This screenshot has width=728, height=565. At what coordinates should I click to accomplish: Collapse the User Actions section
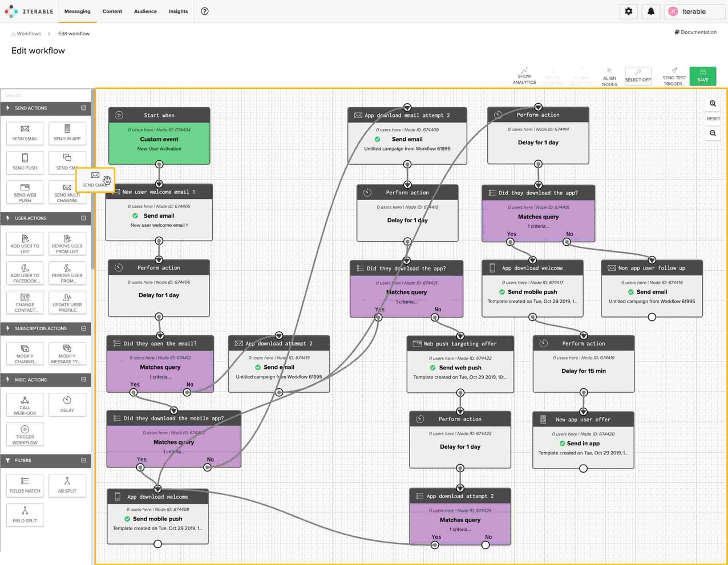(83, 218)
